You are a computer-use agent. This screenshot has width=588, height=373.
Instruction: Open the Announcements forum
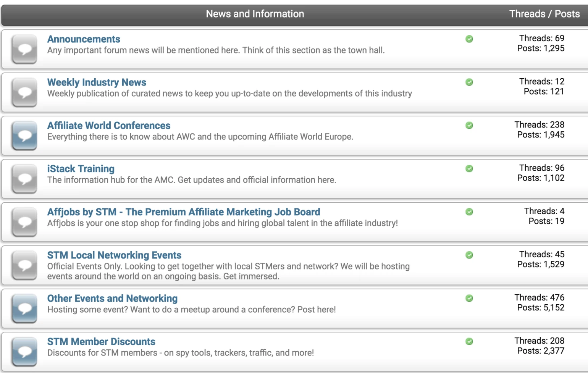point(84,39)
